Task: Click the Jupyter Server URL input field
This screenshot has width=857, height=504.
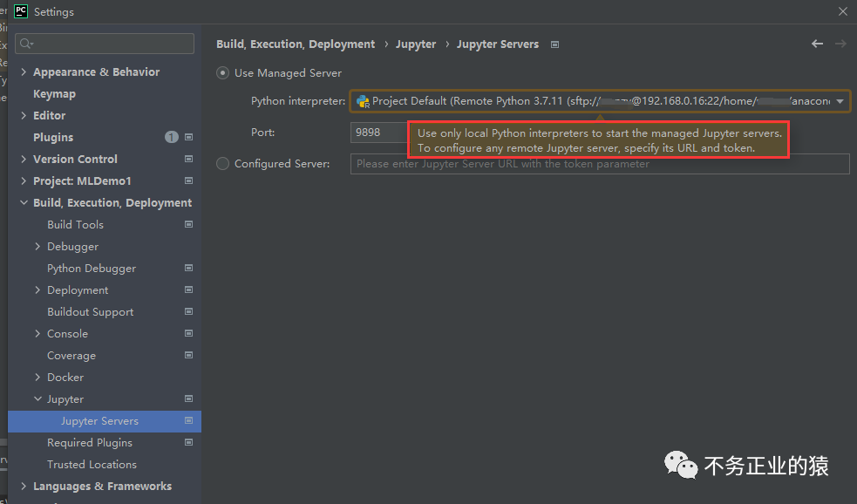Action: pos(600,163)
